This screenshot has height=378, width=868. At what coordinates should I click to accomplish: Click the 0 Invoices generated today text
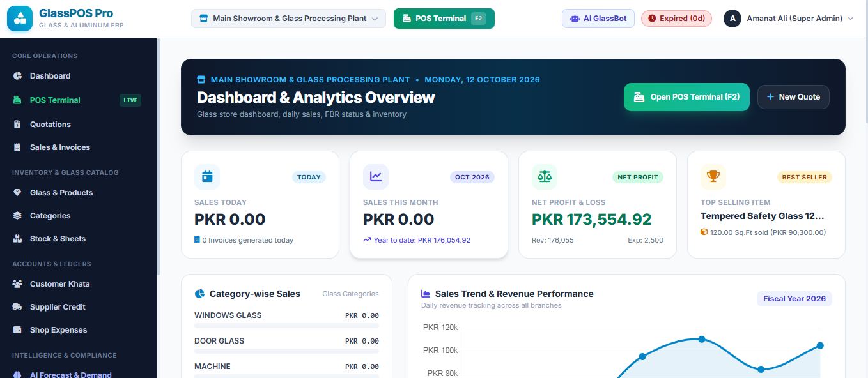click(x=248, y=241)
